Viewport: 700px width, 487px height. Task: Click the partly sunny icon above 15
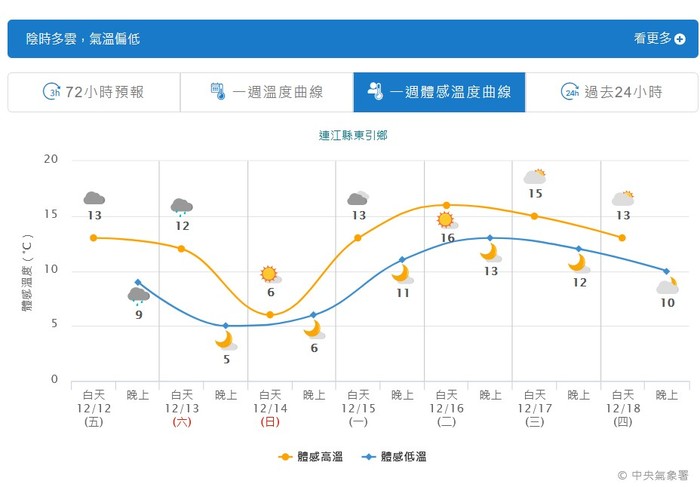point(535,177)
